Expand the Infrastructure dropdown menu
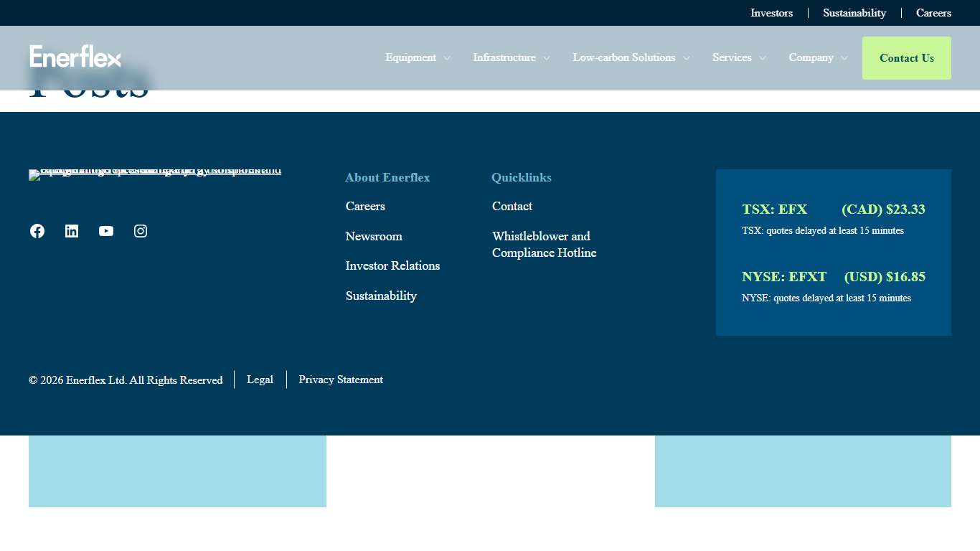 pos(511,58)
